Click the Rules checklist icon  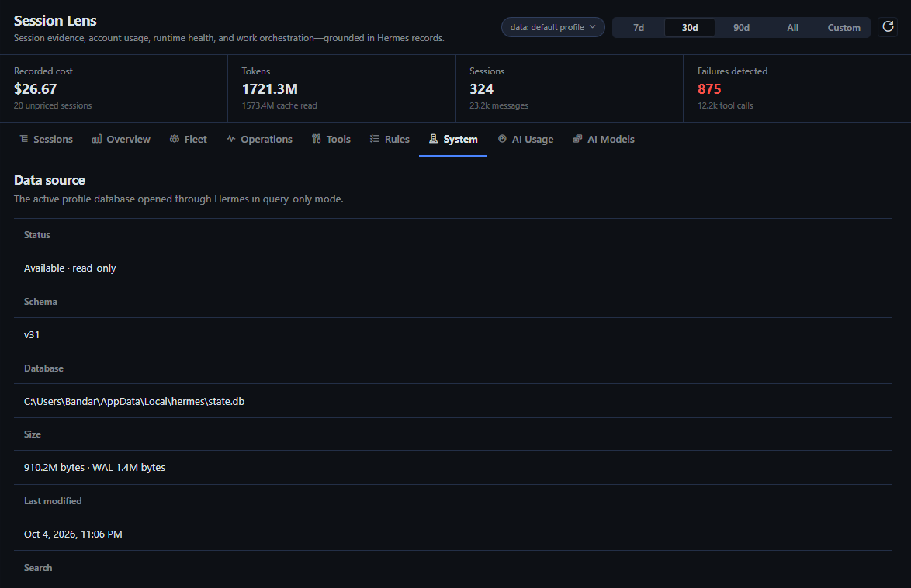[375, 138]
